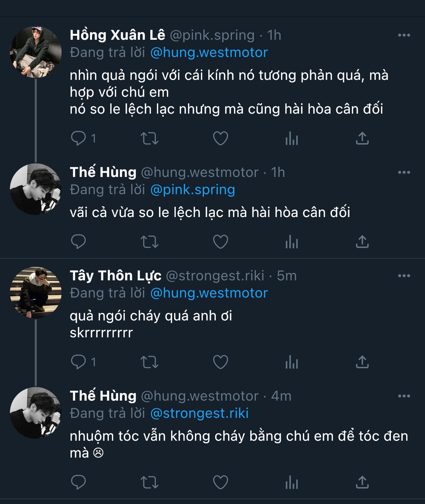Open more options for Hồng Xuân Lê's tweet
This screenshot has height=504, width=425.
(404, 35)
